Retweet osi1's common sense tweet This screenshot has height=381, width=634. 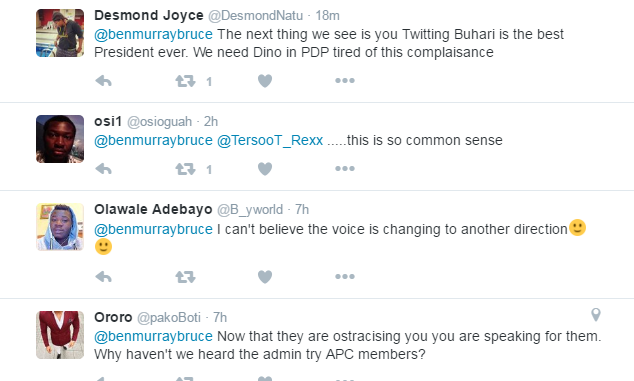pos(186,169)
